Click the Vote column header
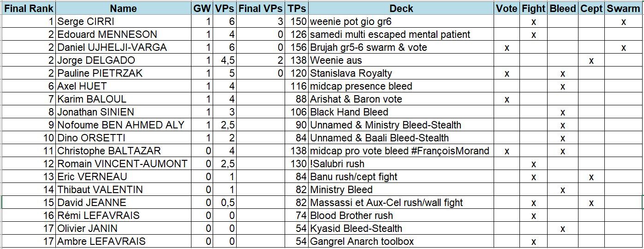 [507, 8]
